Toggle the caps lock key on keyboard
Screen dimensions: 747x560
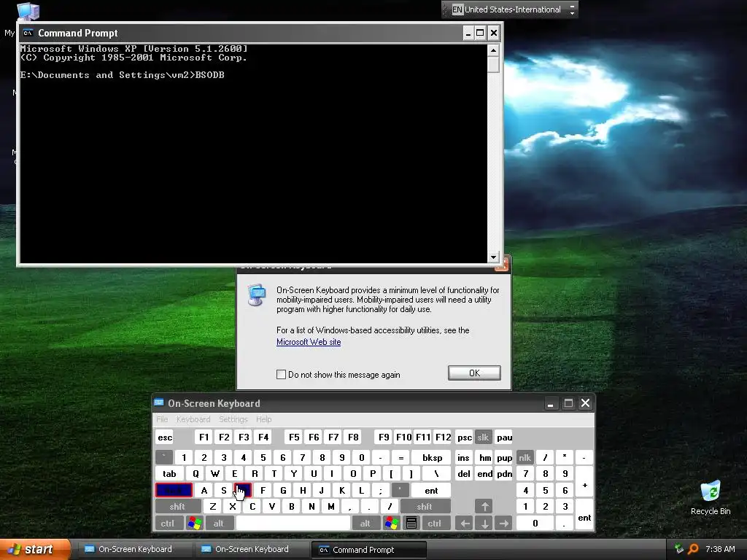(174, 490)
